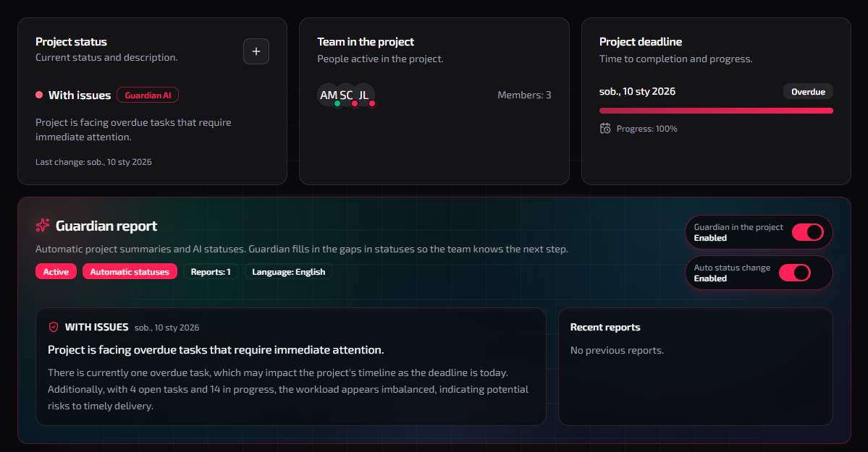Click the Time to completion and progress subtitle
This screenshot has height=452, width=868.
click(x=676, y=59)
